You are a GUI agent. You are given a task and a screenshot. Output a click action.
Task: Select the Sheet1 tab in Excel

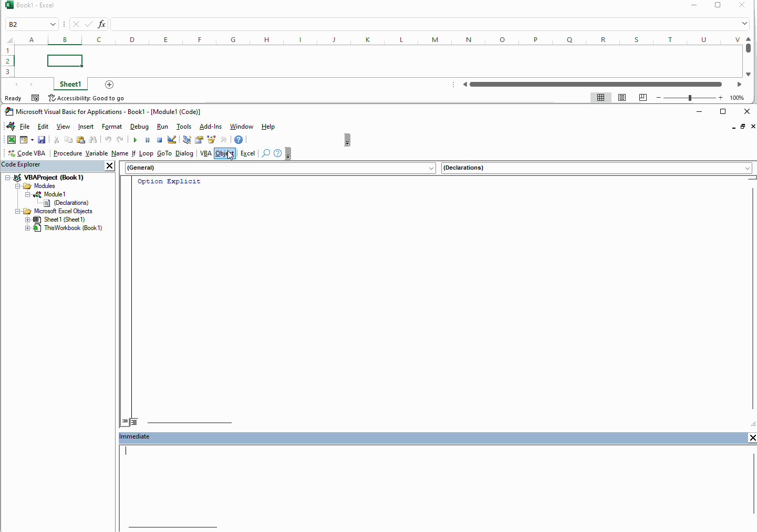(x=70, y=84)
